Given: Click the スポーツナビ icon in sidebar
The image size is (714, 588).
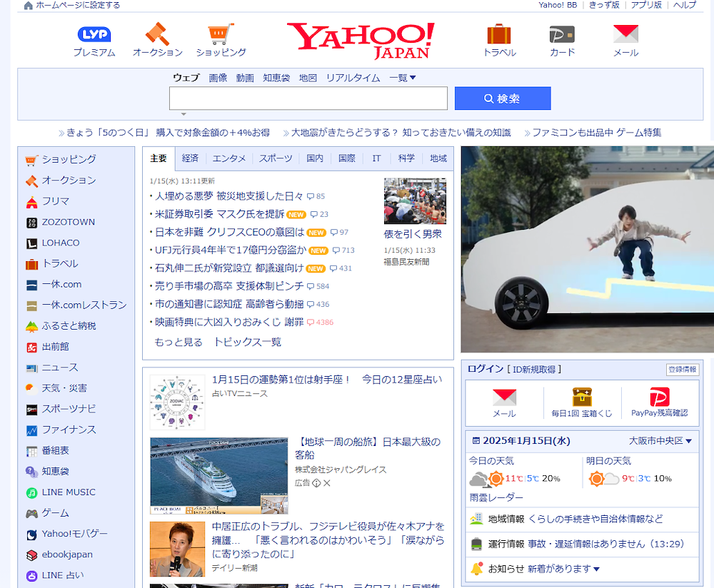Looking at the screenshot, I should pos(31,410).
